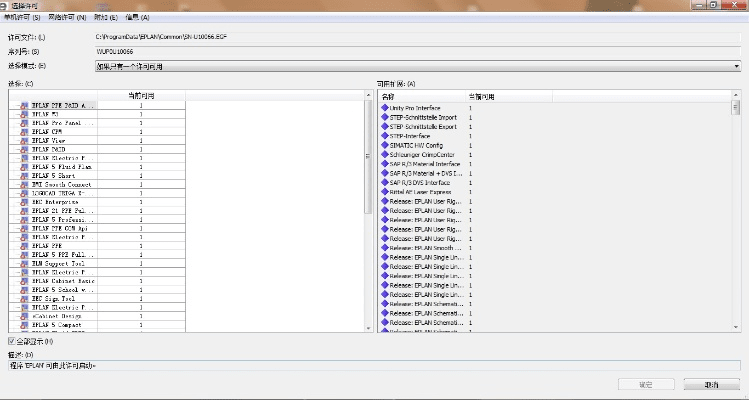
Task: Toggle the 全部显示 checkbox
Action: pyautogui.click(x=11, y=342)
